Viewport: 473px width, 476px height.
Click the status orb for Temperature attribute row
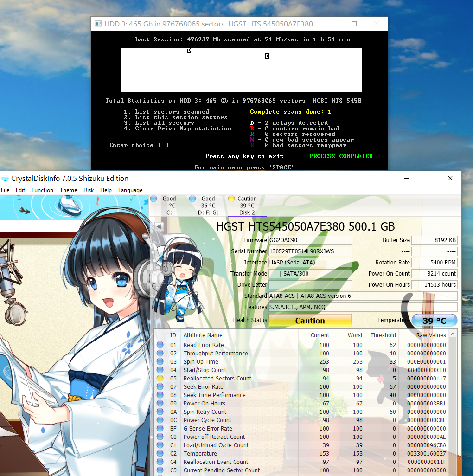pos(160,453)
